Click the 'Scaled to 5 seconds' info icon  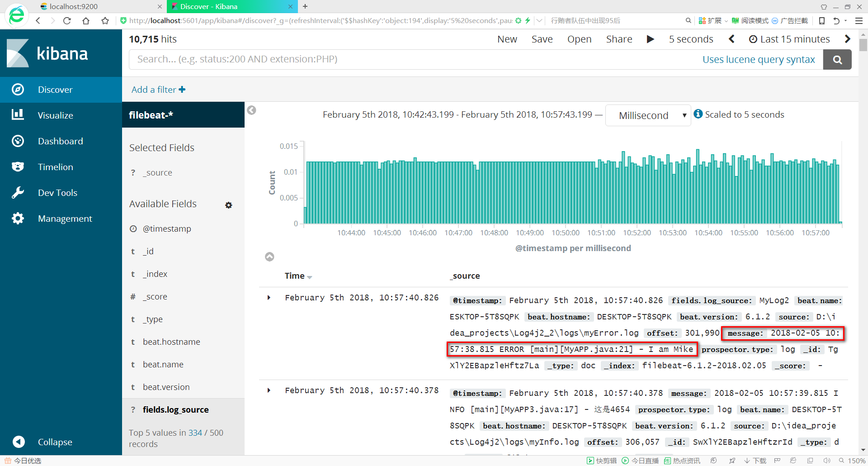tap(698, 114)
